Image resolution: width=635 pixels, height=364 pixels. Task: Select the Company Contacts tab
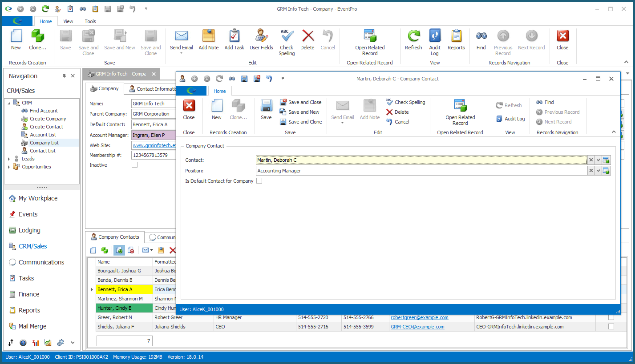[x=115, y=237]
